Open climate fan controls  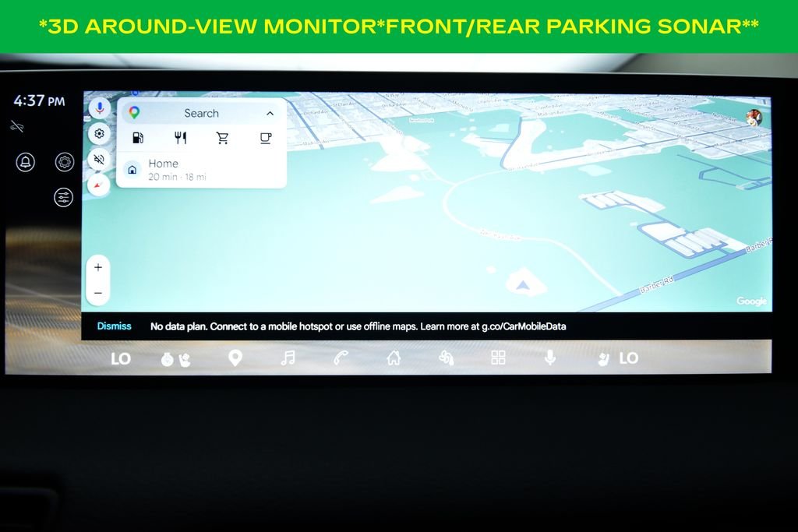tap(447, 358)
